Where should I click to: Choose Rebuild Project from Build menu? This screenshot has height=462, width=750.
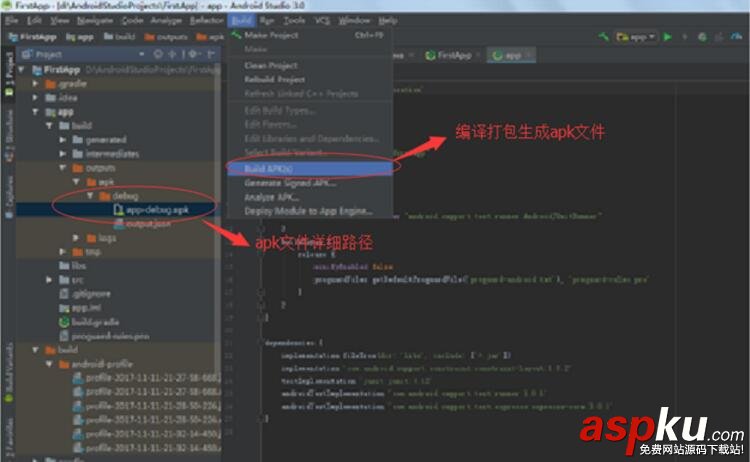(310, 79)
